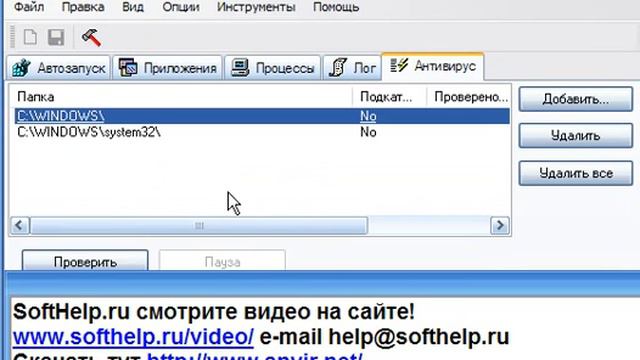Open the Вид menu
640x360 pixels.
133,7
